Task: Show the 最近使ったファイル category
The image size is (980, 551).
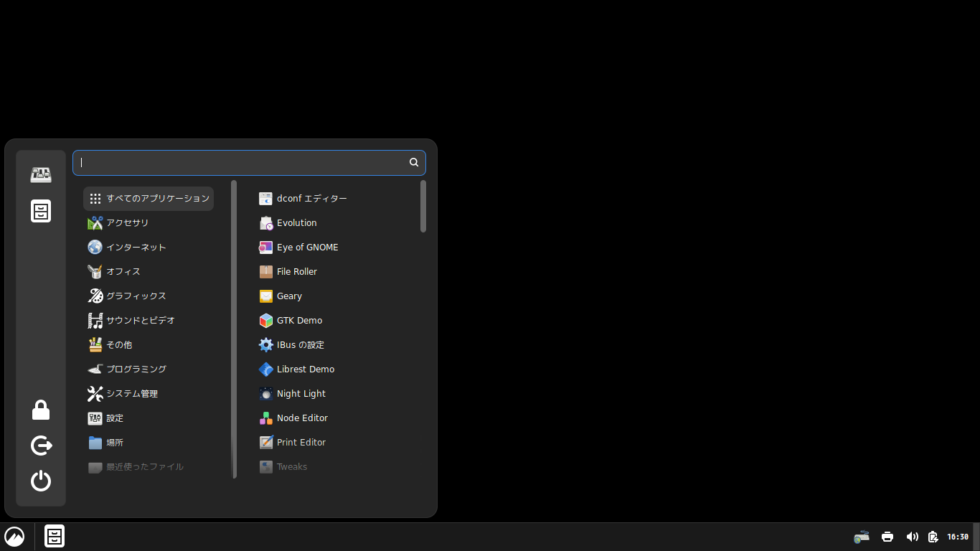Action: click(149, 467)
